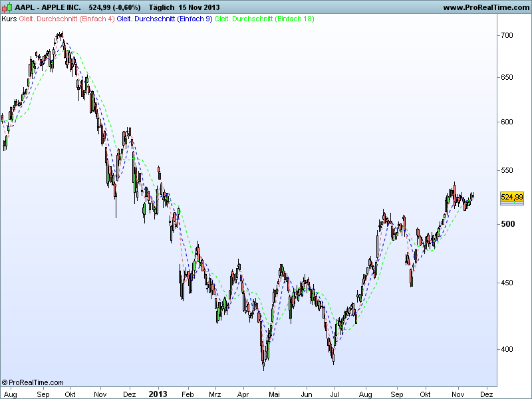Select the Gleit. Durchschnitt (Einfach 18) legend
The height and width of the screenshot is (399, 532).
coord(264,19)
